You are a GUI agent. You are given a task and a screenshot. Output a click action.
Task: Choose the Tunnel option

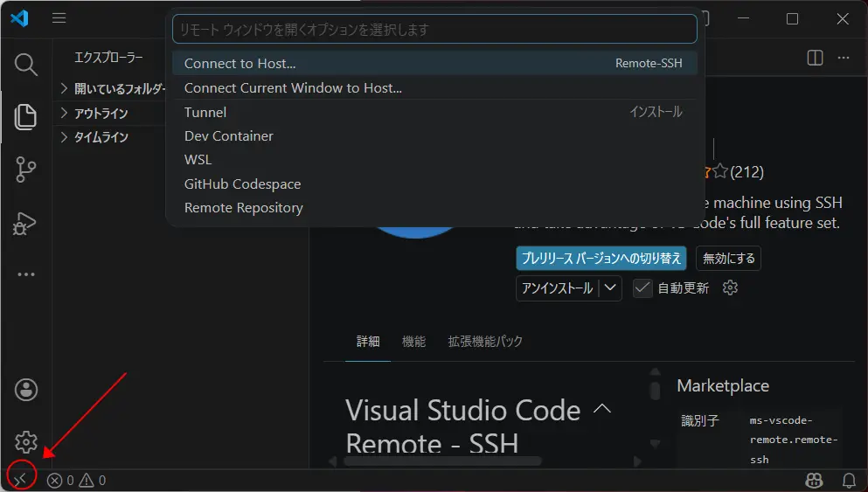tap(434, 113)
